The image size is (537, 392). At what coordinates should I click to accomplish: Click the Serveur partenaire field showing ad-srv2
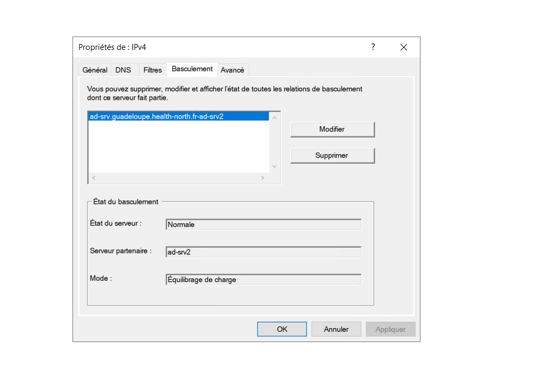click(263, 252)
